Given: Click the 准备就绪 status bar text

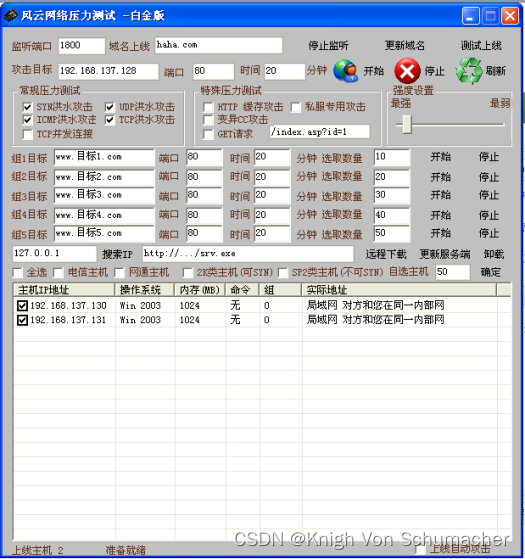Looking at the screenshot, I should click(125, 550).
